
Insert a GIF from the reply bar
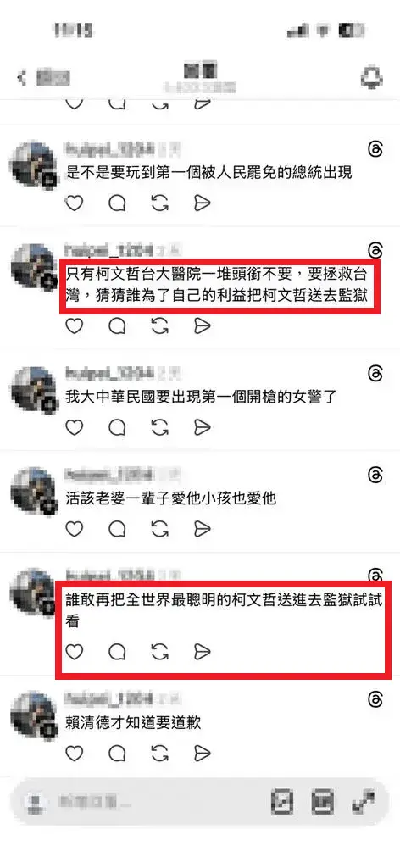pos(321,801)
